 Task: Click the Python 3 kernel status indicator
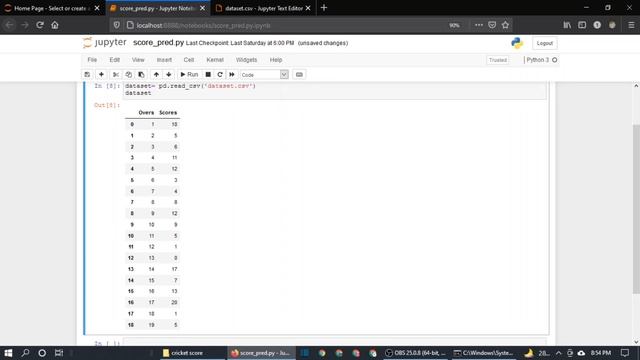tap(542, 60)
